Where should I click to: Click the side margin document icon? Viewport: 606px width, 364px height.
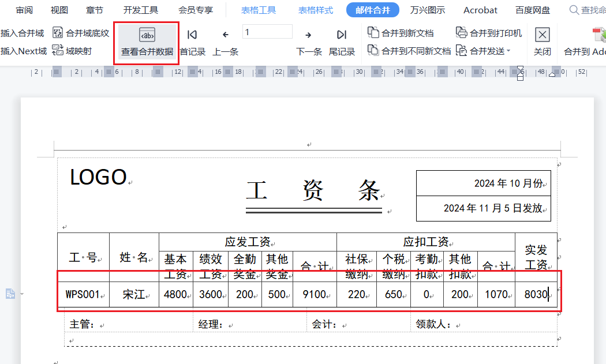tap(10, 294)
